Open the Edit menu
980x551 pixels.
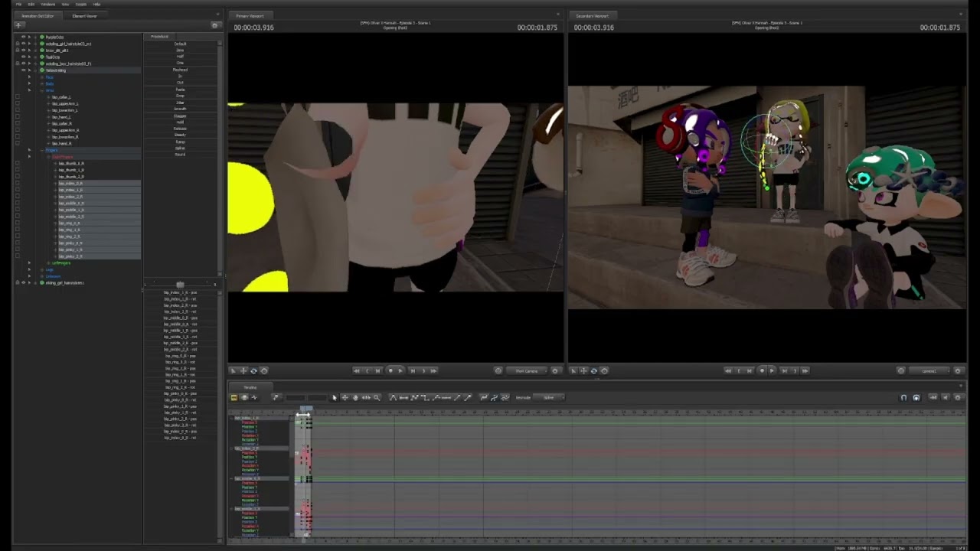coord(31,4)
